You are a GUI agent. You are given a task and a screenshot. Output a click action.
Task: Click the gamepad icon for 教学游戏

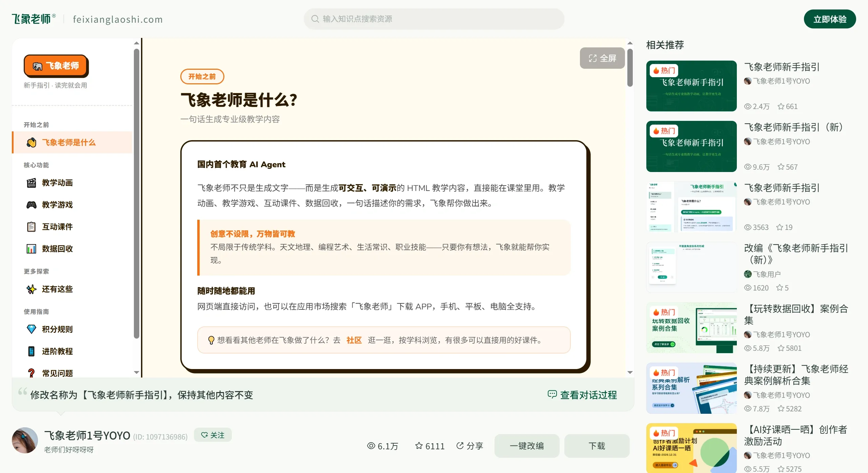(x=32, y=205)
